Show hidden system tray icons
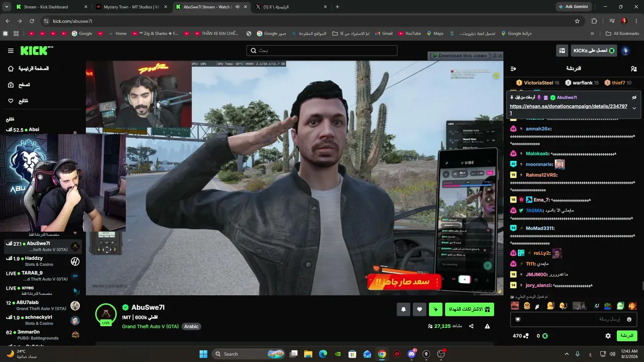This screenshot has height=362, width=644. pyautogui.click(x=567, y=354)
